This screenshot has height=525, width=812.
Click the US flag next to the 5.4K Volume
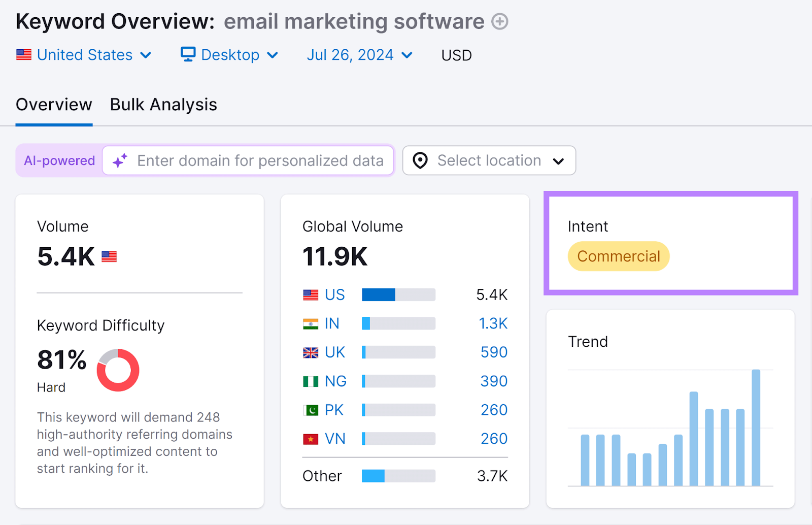[109, 256]
